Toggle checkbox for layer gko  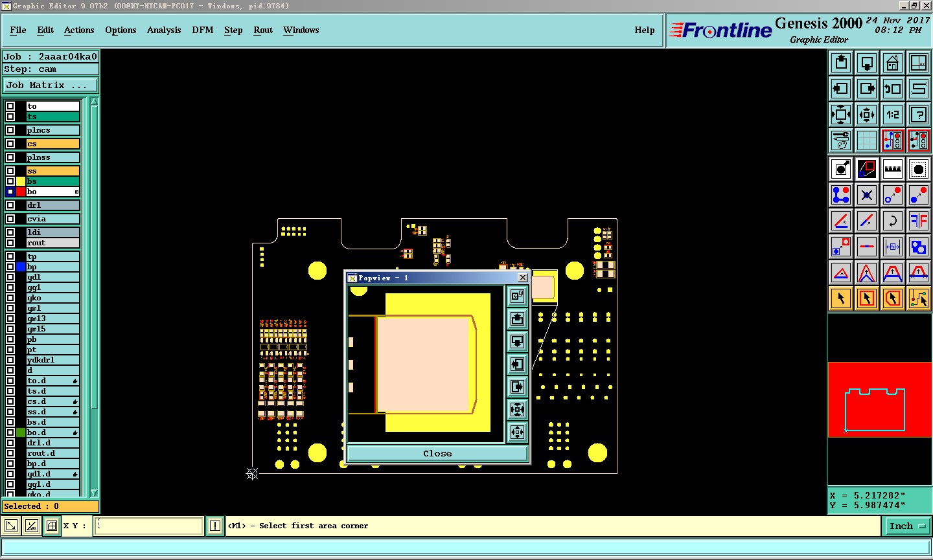10,298
